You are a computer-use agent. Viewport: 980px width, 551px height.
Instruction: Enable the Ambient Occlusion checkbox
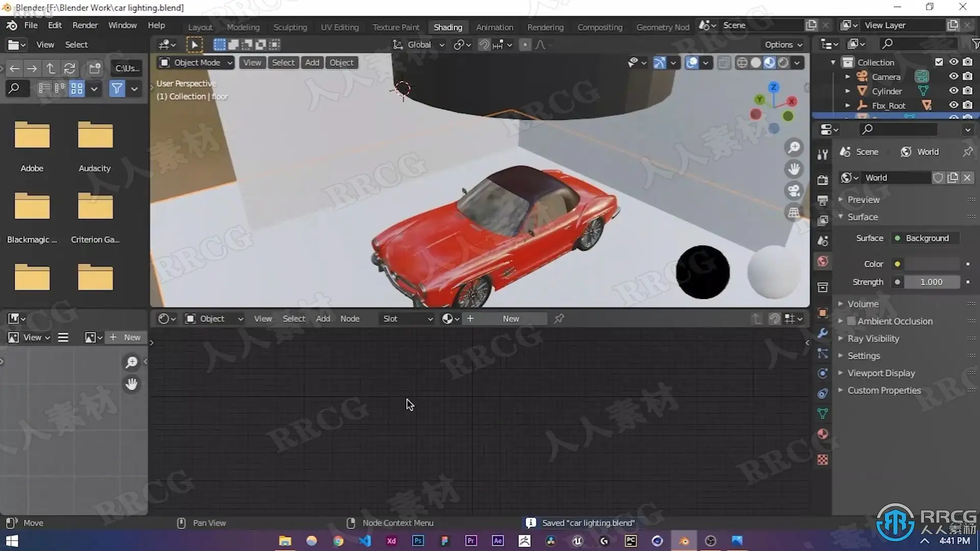point(851,321)
